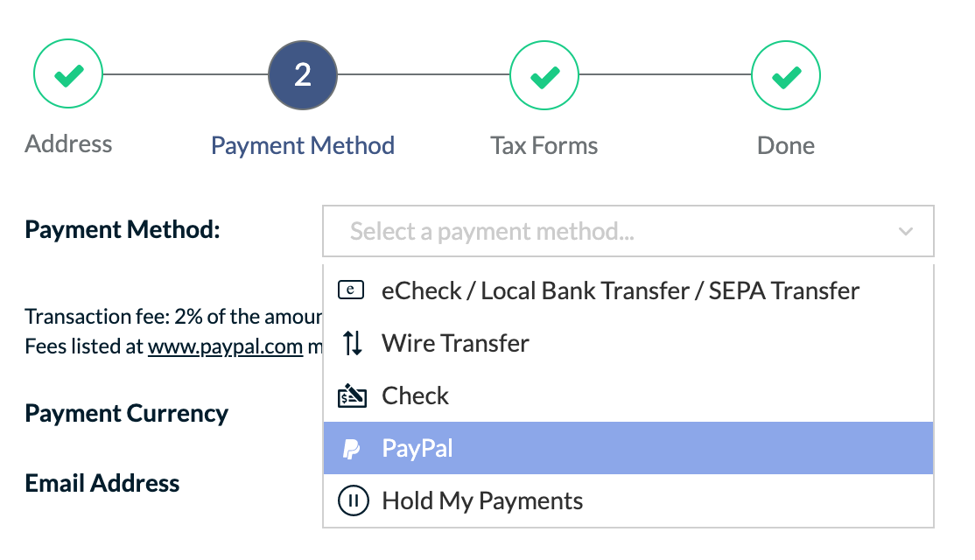This screenshot has height=560, width=975.
Task: Click the PayPal logo icon
Action: (x=351, y=449)
